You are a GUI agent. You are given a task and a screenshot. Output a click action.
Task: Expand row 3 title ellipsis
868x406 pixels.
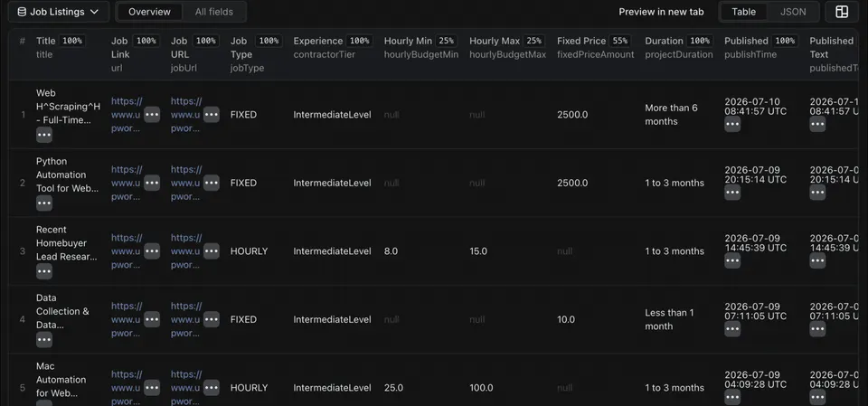[44, 271]
